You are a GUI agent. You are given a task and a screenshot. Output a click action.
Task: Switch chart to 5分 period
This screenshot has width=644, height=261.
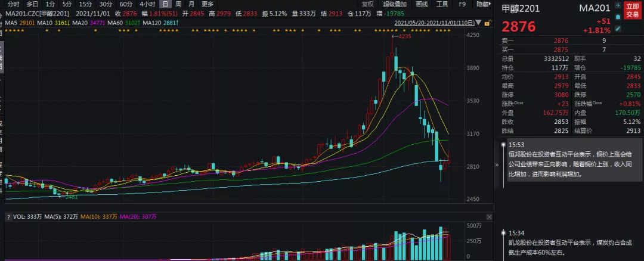click(67, 5)
